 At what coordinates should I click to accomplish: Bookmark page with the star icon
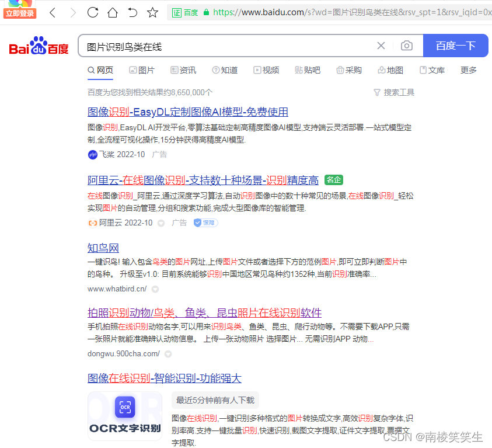point(152,12)
